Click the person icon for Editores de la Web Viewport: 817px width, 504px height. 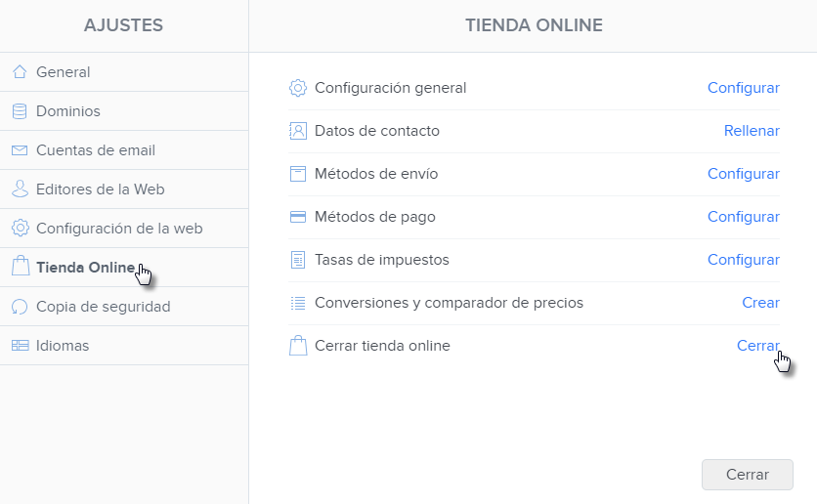20,189
